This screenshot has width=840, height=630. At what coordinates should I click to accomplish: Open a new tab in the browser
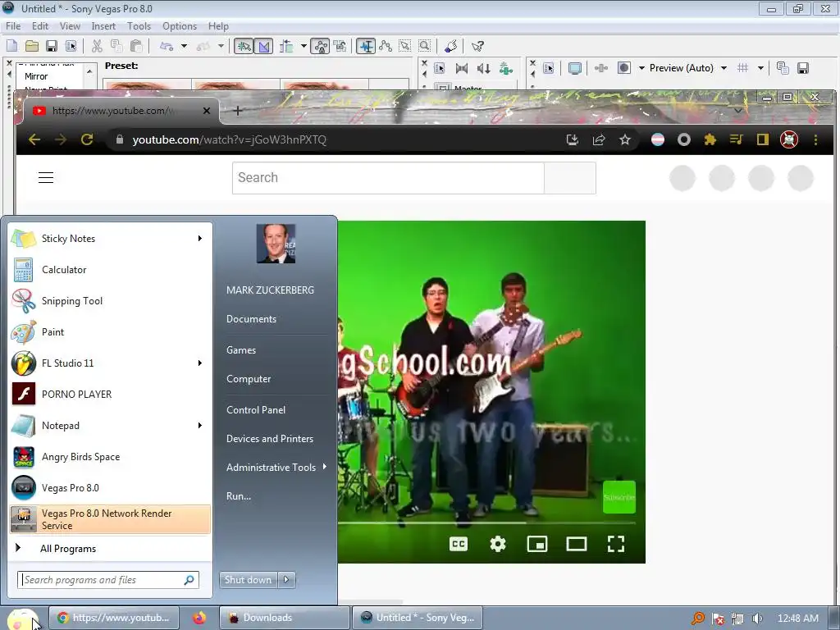click(x=238, y=111)
